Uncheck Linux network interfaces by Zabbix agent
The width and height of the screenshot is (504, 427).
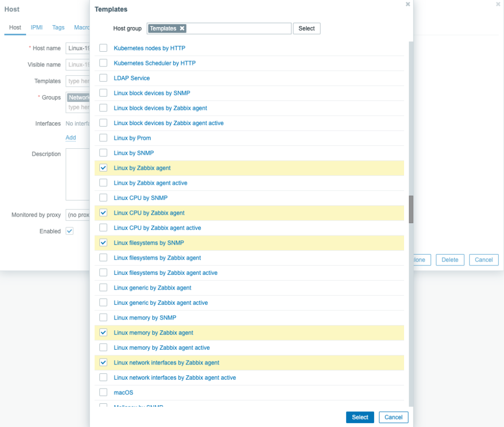pos(103,362)
